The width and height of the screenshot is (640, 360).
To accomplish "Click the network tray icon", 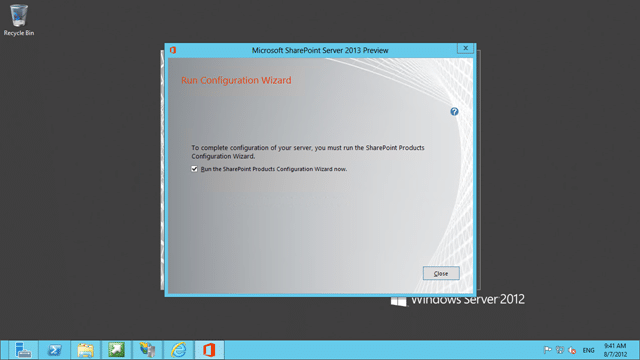I will 560,350.
